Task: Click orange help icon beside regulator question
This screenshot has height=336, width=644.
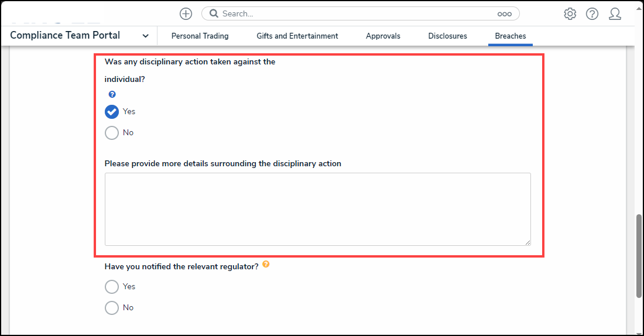Action: (x=266, y=265)
